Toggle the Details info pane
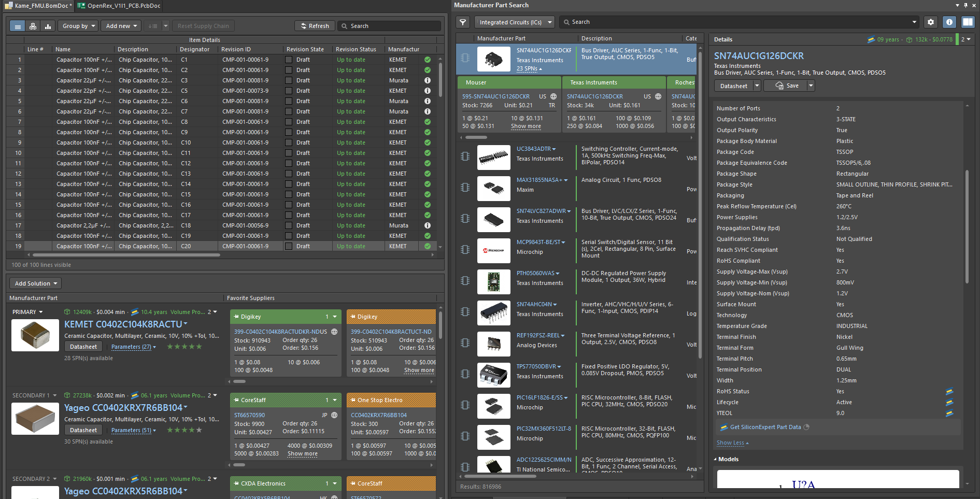Image resolution: width=980 pixels, height=499 pixels. (949, 22)
